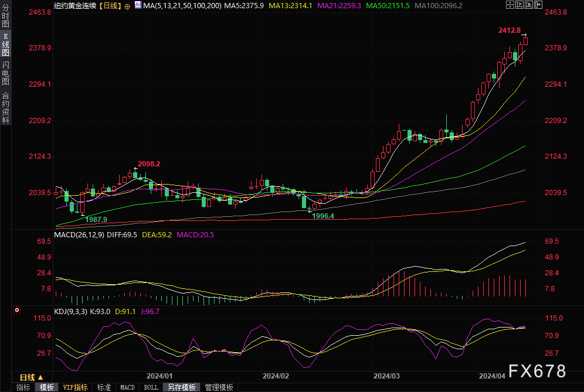584x392 pixels.
Task: Click the axis play-forward chart icon
Action: 529,5
